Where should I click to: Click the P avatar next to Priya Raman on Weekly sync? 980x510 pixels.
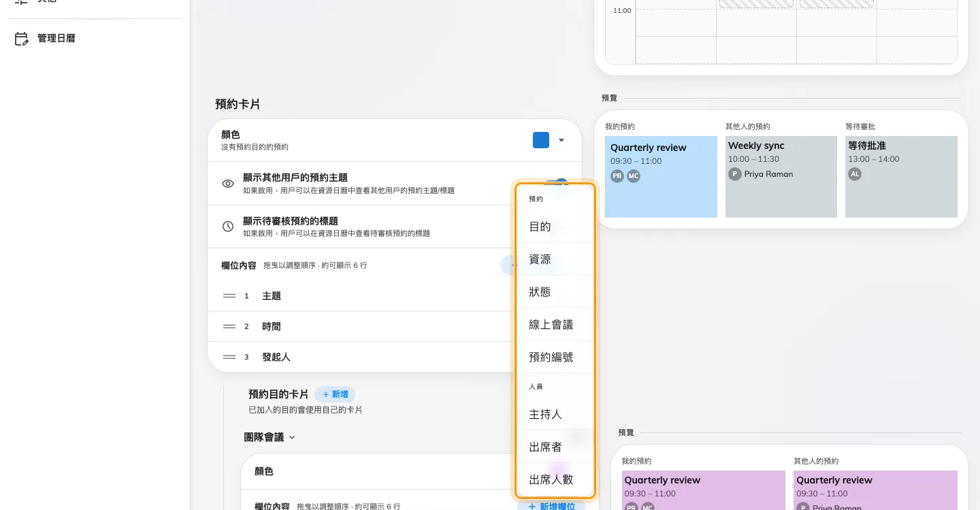(x=734, y=174)
